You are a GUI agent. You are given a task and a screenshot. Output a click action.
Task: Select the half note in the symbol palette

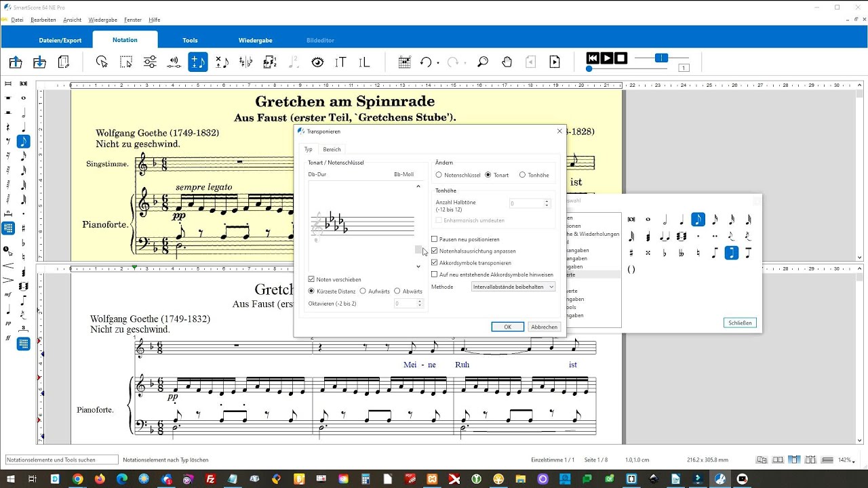click(x=665, y=220)
